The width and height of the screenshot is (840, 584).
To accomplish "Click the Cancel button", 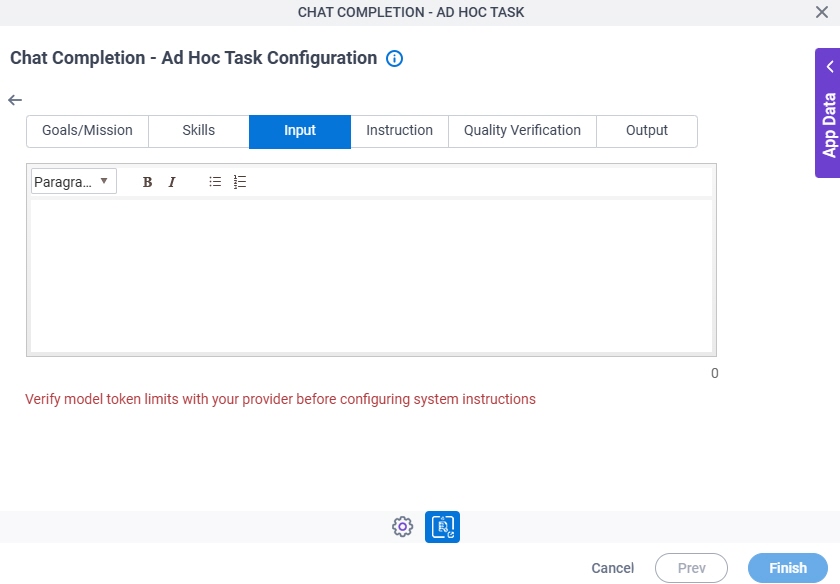I will [x=612, y=568].
